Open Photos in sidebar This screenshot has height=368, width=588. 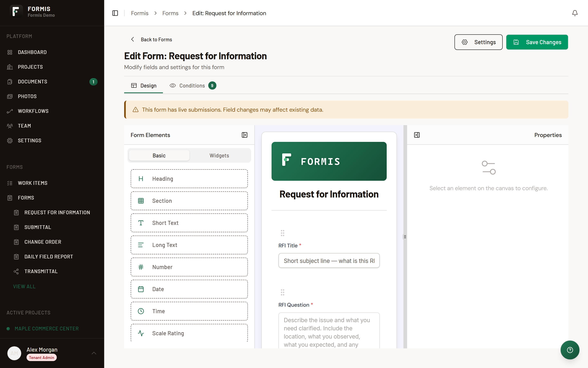pos(52,96)
